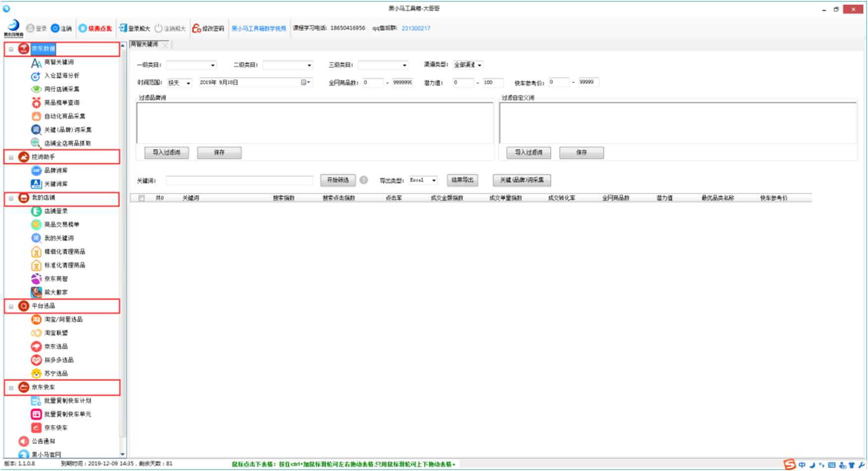
Task: Open 淘宝联盟 via its loop icon
Action: [x=36, y=333]
